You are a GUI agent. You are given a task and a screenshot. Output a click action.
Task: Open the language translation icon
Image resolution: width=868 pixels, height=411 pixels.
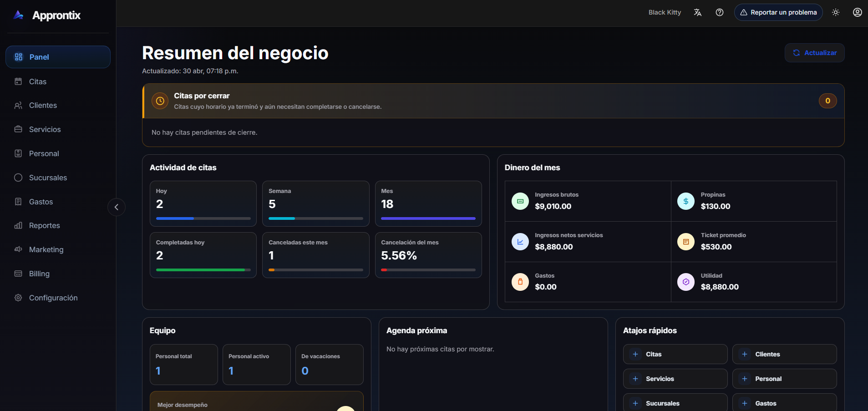[x=697, y=12]
